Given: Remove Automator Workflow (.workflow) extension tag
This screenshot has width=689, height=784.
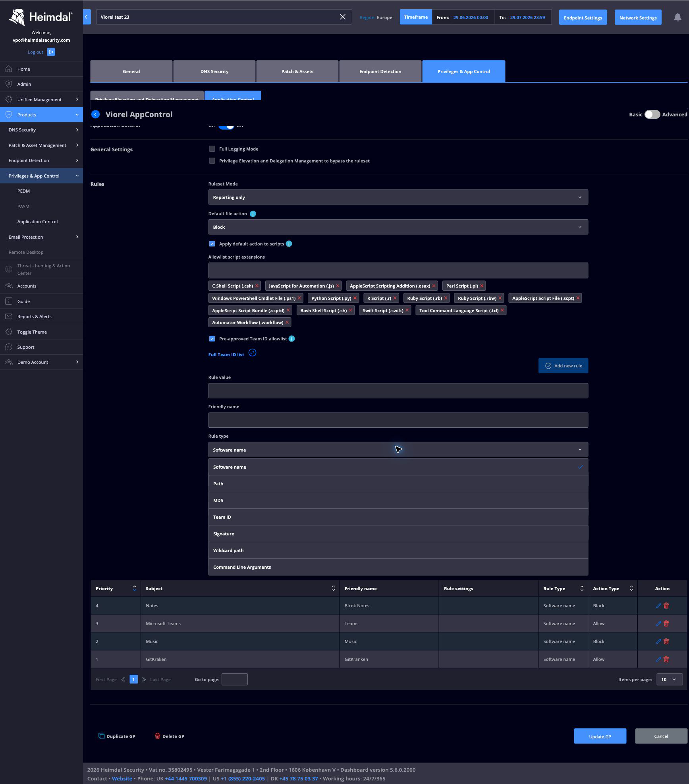Looking at the screenshot, I should click(x=287, y=322).
